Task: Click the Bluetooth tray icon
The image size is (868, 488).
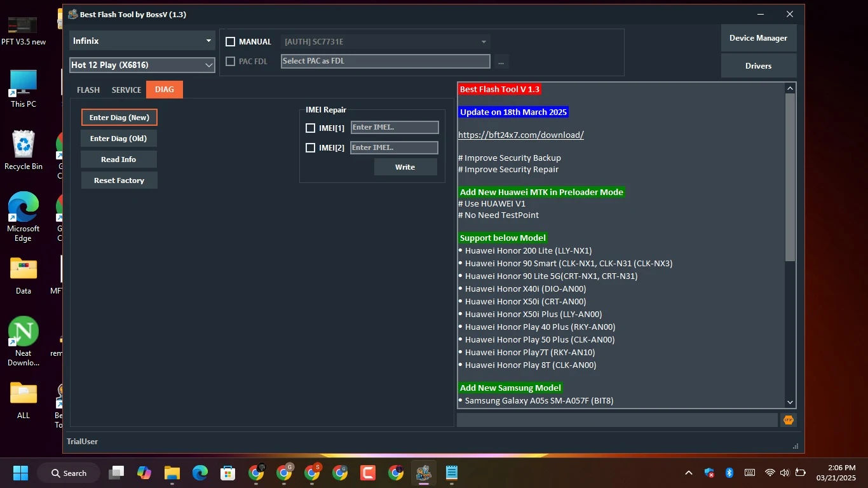Action: pos(729,473)
